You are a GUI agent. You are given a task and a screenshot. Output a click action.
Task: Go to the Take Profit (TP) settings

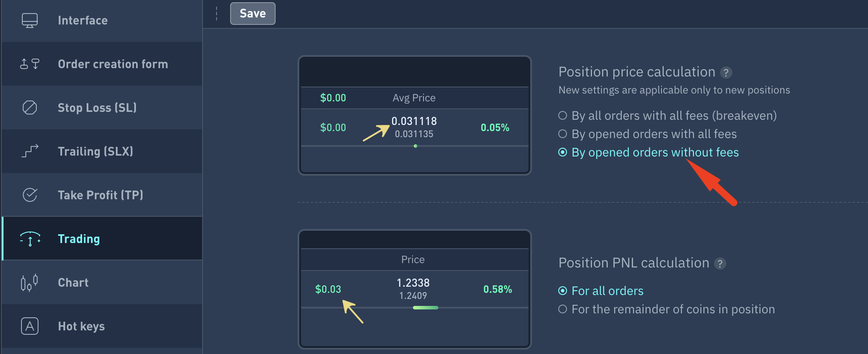tap(101, 195)
